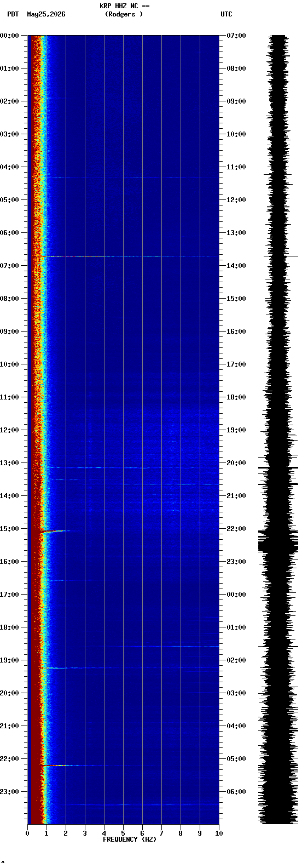The width and height of the screenshot is (302, 868).
Task: Click the '18:00' PDT time label on left axis
Action: pyautogui.click(x=10, y=627)
